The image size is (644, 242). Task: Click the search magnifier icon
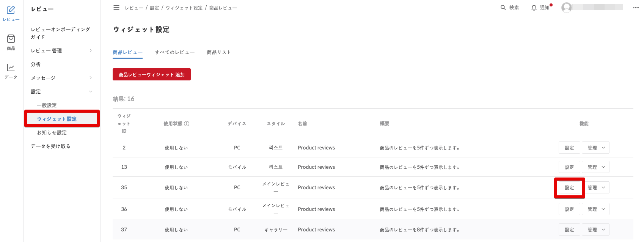click(x=503, y=8)
